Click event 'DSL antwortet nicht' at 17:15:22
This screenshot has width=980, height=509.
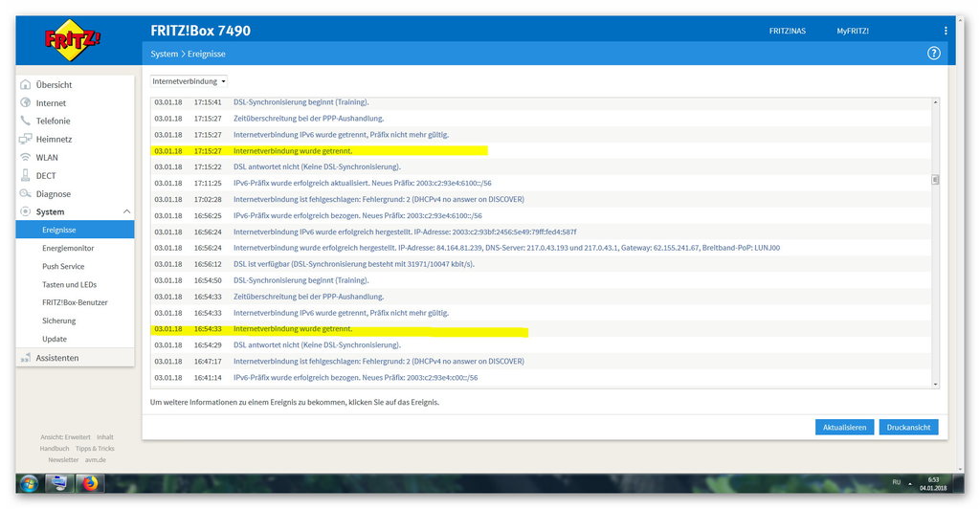(542, 166)
